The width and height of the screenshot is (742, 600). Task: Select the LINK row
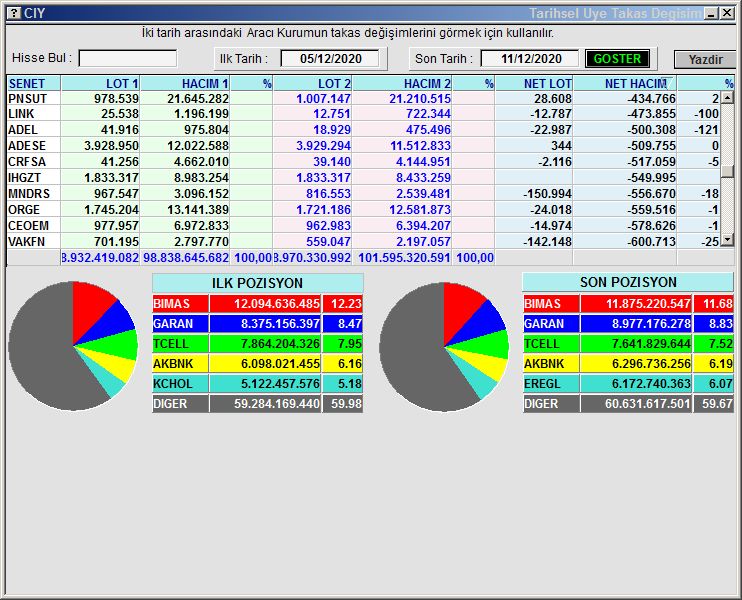[364, 114]
